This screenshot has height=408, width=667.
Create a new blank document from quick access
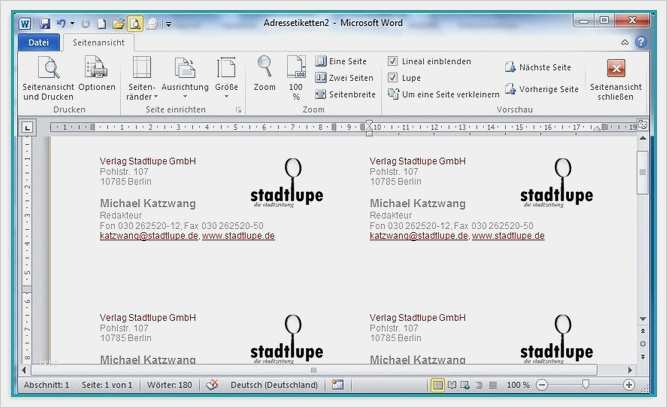tap(102, 23)
